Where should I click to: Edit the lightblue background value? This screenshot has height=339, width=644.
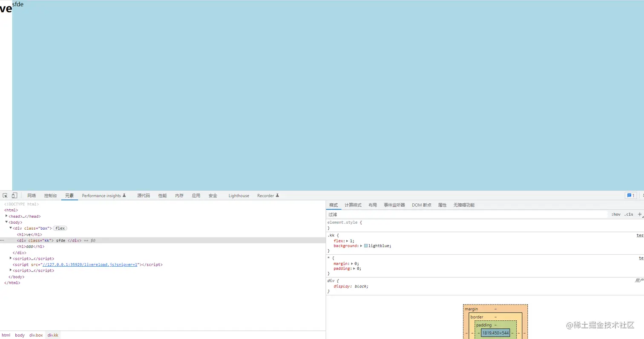click(x=379, y=246)
